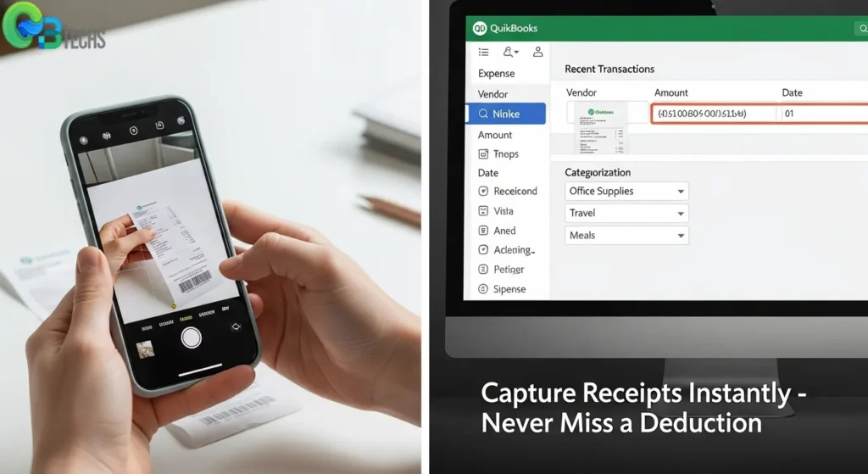This screenshot has width=868, height=474.
Task: Tap the flip camera icon on phone
Action: pos(236,326)
